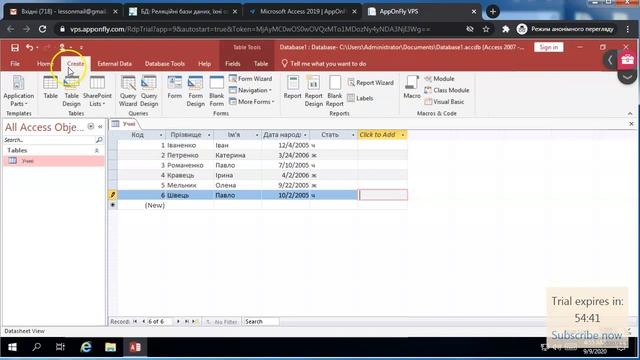This screenshot has width=640, height=360.
Task: Collapse the Tables group
Action: pos(97,151)
